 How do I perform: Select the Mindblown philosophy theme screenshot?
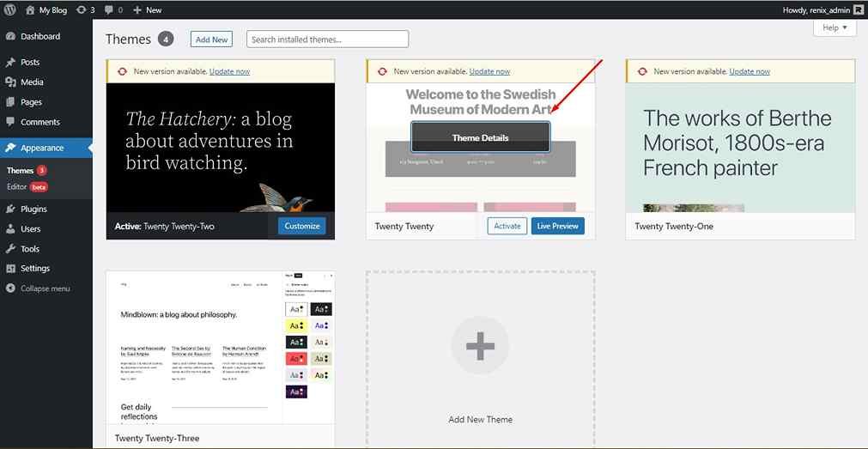[221, 348]
